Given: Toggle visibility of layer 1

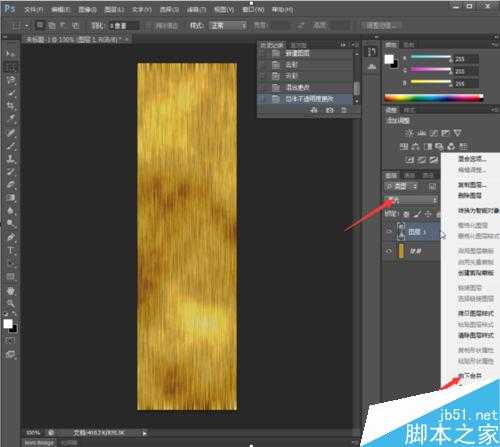Looking at the screenshot, I should tap(388, 231).
